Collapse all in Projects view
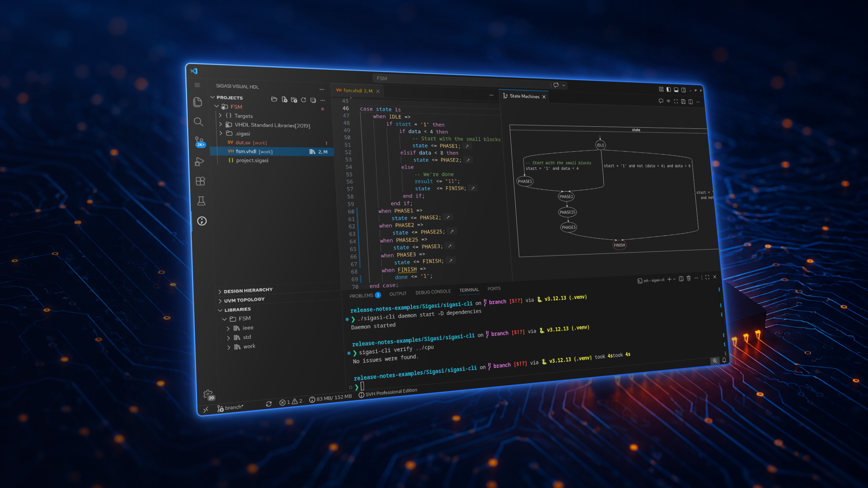 (313, 100)
